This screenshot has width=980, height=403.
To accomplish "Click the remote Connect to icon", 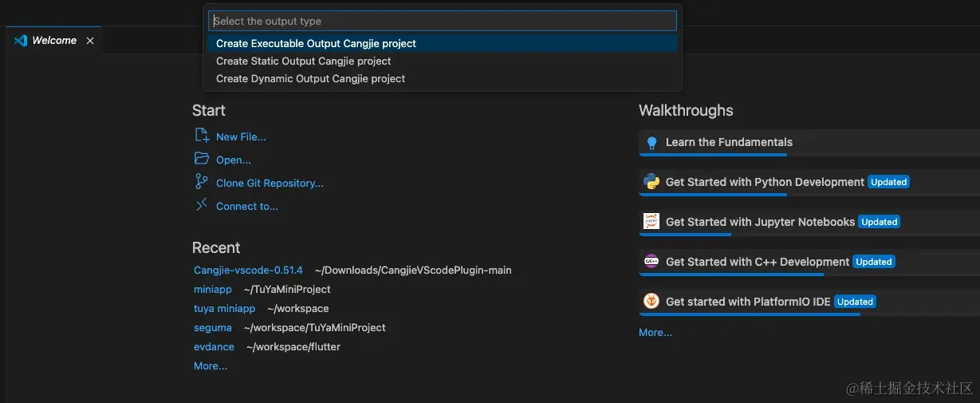I will tap(202, 205).
